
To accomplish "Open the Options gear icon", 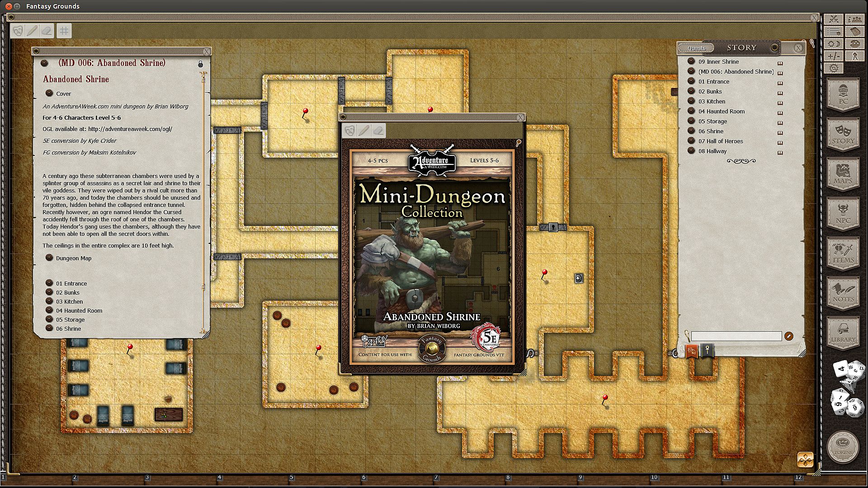I will 834,68.
